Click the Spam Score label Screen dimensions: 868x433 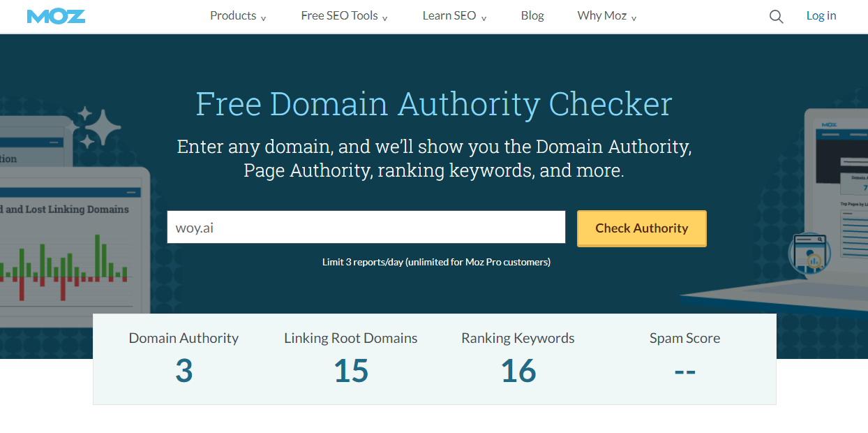(x=685, y=338)
